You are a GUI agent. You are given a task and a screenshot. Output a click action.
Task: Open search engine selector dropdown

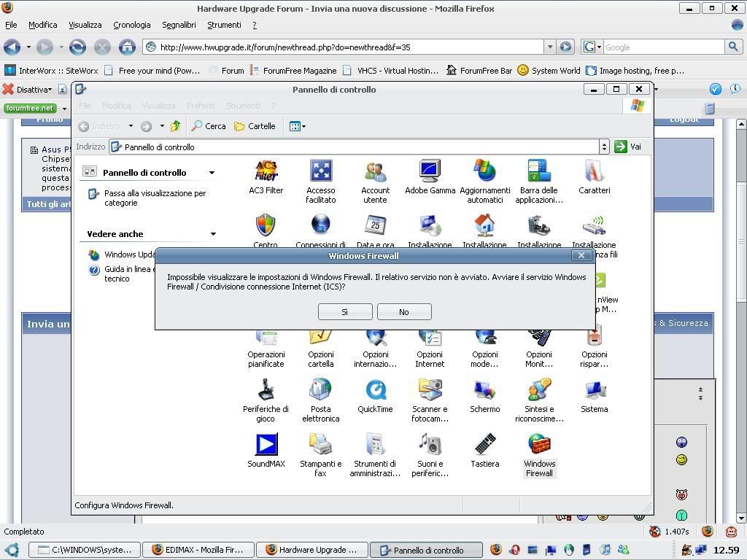(592, 47)
